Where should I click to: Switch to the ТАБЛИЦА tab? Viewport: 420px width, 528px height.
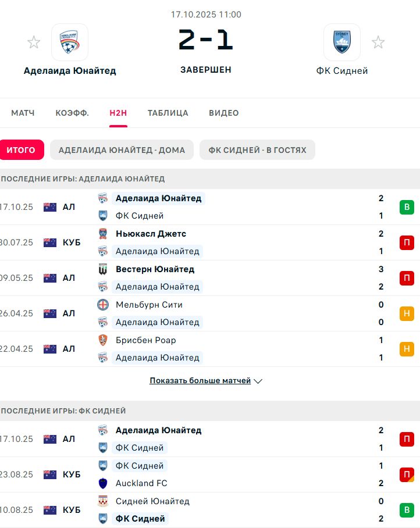pyautogui.click(x=168, y=113)
